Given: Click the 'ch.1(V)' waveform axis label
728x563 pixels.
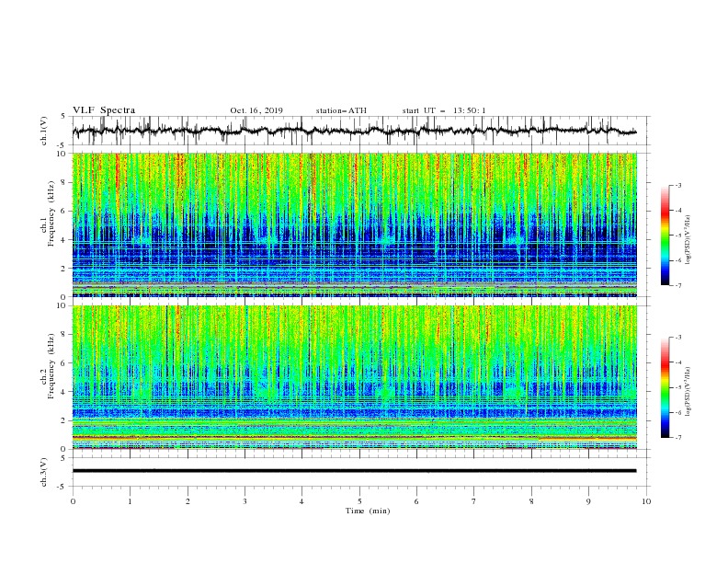Looking at the screenshot, I should (x=44, y=131).
